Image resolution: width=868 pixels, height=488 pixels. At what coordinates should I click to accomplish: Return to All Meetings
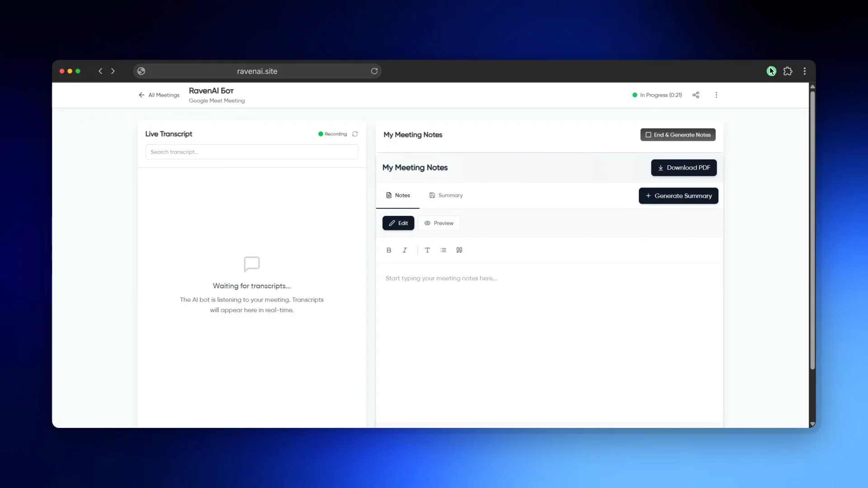point(159,95)
